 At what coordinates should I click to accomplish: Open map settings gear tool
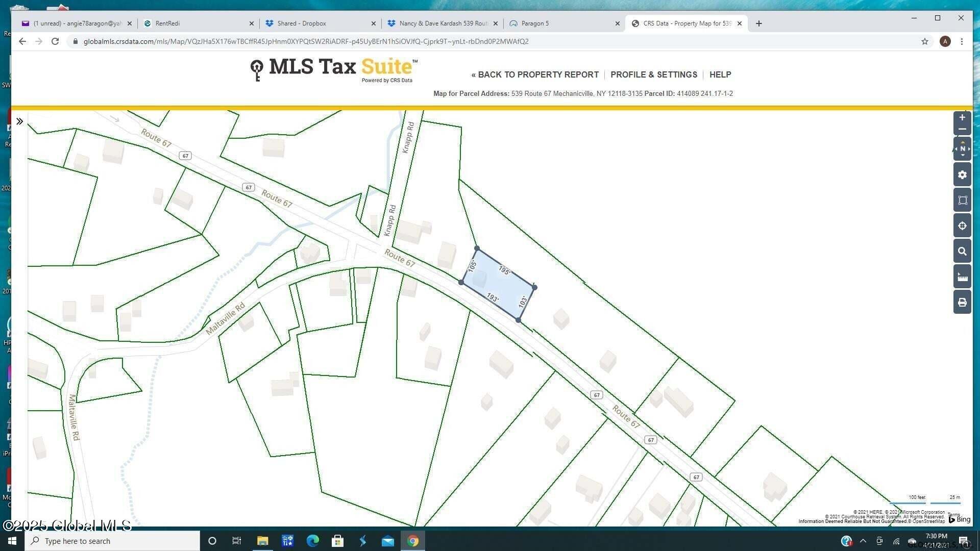tap(962, 175)
